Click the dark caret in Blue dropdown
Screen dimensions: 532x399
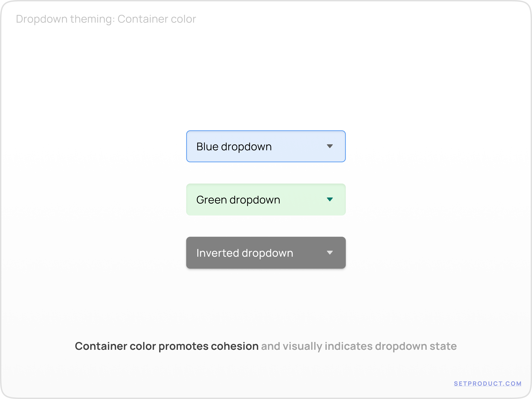[x=330, y=146]
